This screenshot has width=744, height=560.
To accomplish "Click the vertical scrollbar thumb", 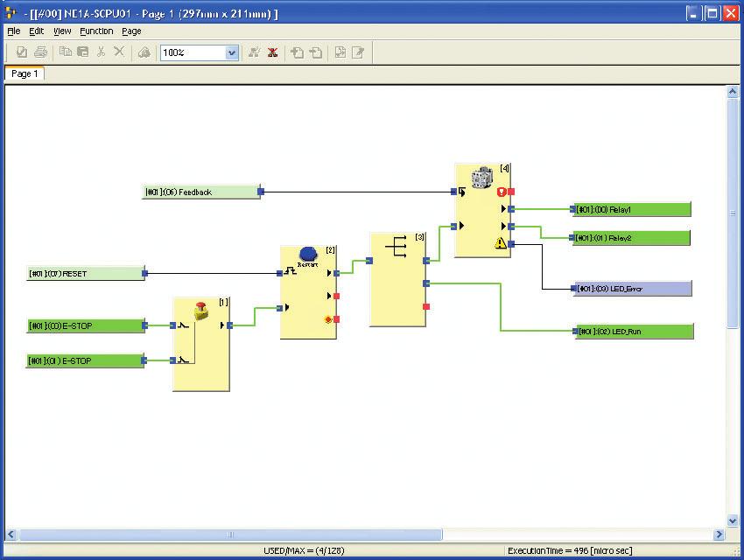I will point(733,213).
